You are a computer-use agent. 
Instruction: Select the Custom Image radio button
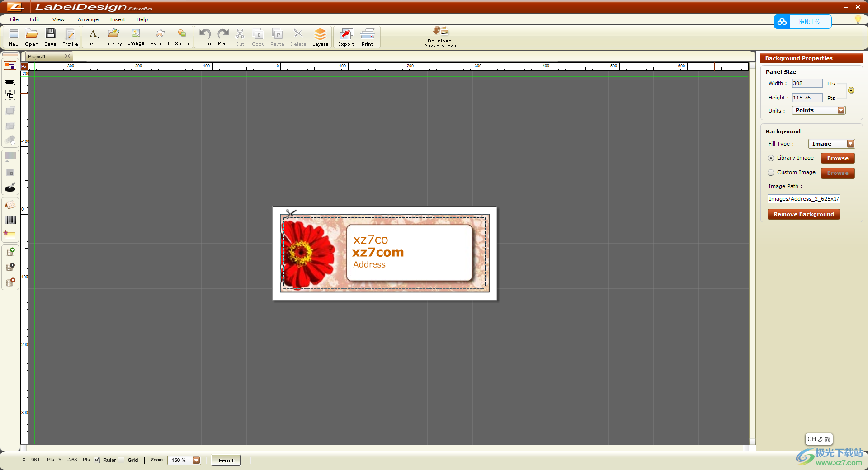[770, 173]
